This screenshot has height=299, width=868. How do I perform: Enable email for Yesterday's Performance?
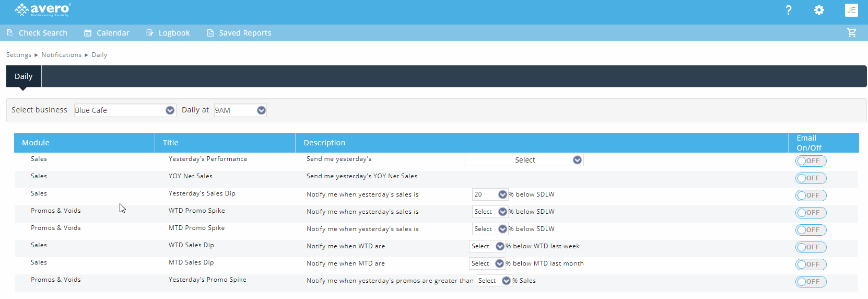point(811,161)
